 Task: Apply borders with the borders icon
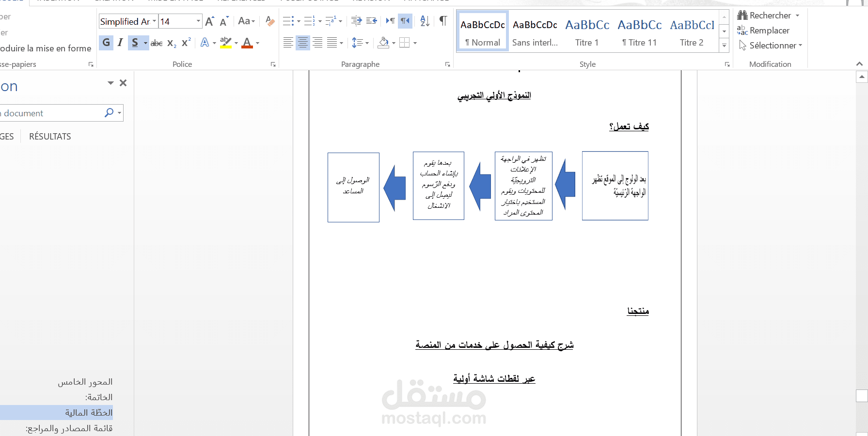[x=405, y=43]
